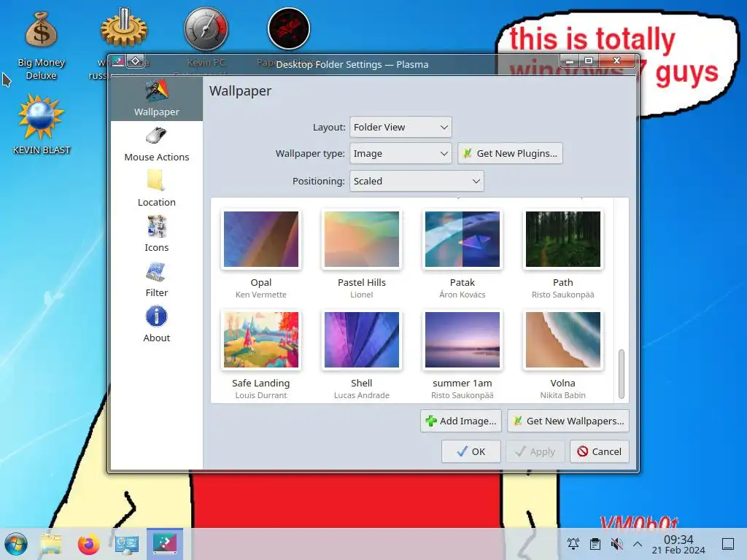Open the notifications bell in system tray
Screen dimensions: 747x560
pos(573,544)
